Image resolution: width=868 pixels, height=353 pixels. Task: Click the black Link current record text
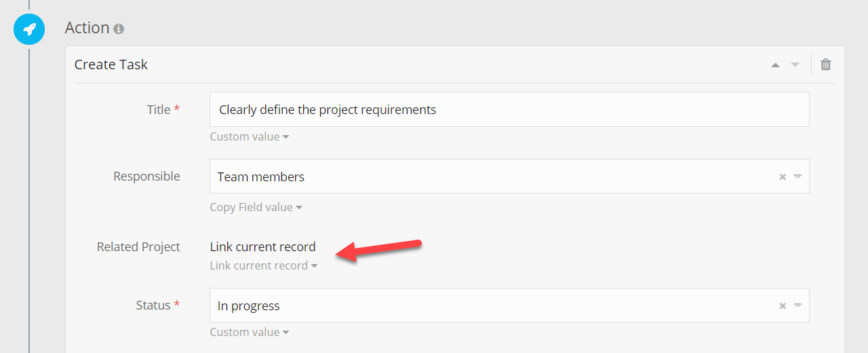(x=262, y=246)
